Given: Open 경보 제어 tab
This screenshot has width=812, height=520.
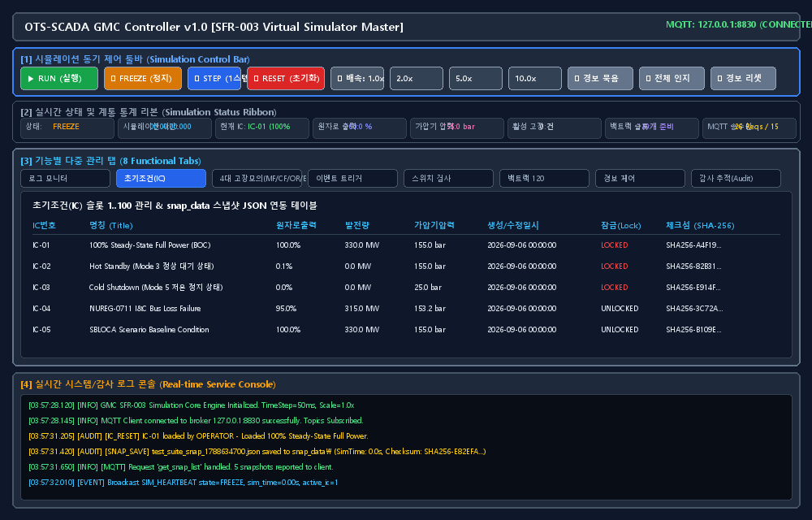Looking at the screenshot, I should (640, 178).
